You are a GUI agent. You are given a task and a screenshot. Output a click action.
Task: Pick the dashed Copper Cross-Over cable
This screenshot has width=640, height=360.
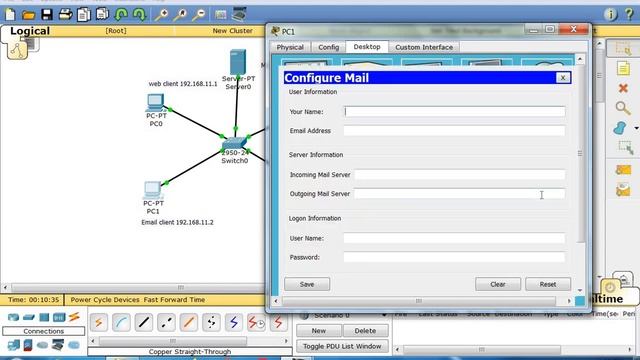coord(166,323)
